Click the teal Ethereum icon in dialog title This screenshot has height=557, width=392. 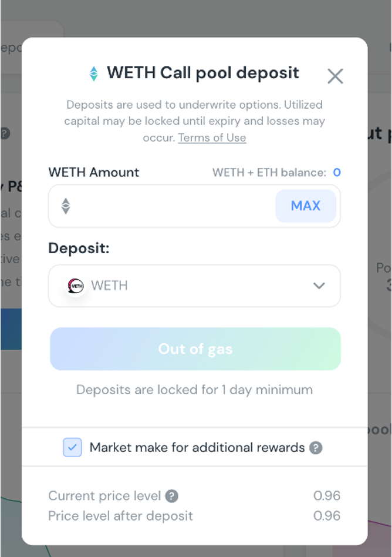click(x=93, y=73)
